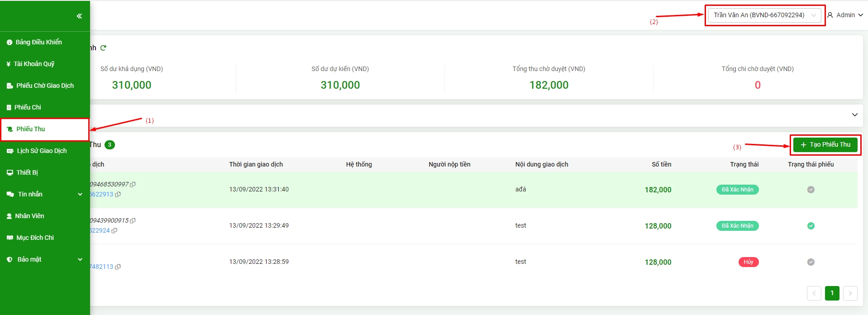
Task: Collapse the sidebar with double-chevron icon
Action: [79, 16]
